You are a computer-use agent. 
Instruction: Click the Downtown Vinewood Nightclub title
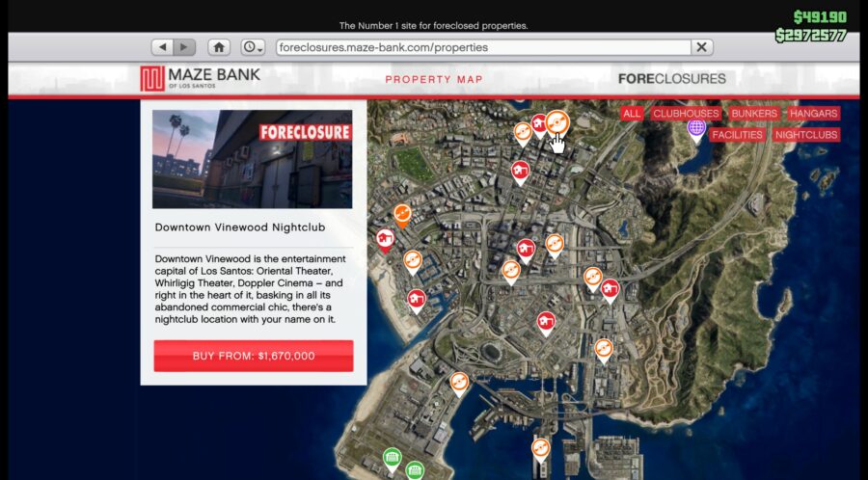pos(240,227)
